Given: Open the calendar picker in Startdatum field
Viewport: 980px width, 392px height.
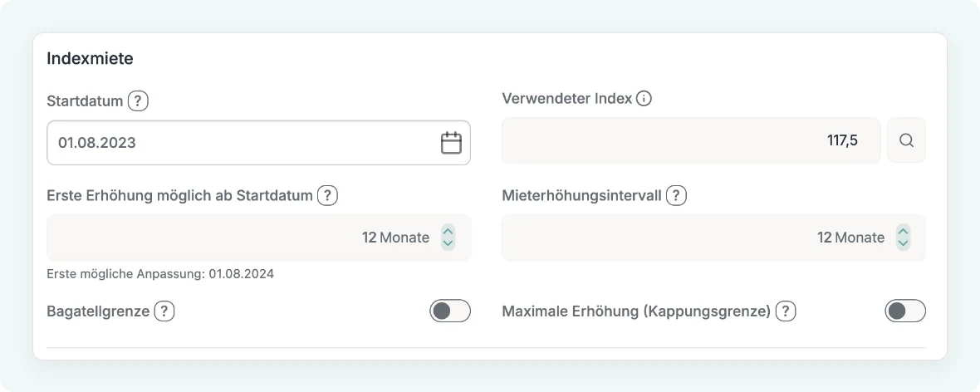Looking at the screenshot, I should click(x=451, y=143).
